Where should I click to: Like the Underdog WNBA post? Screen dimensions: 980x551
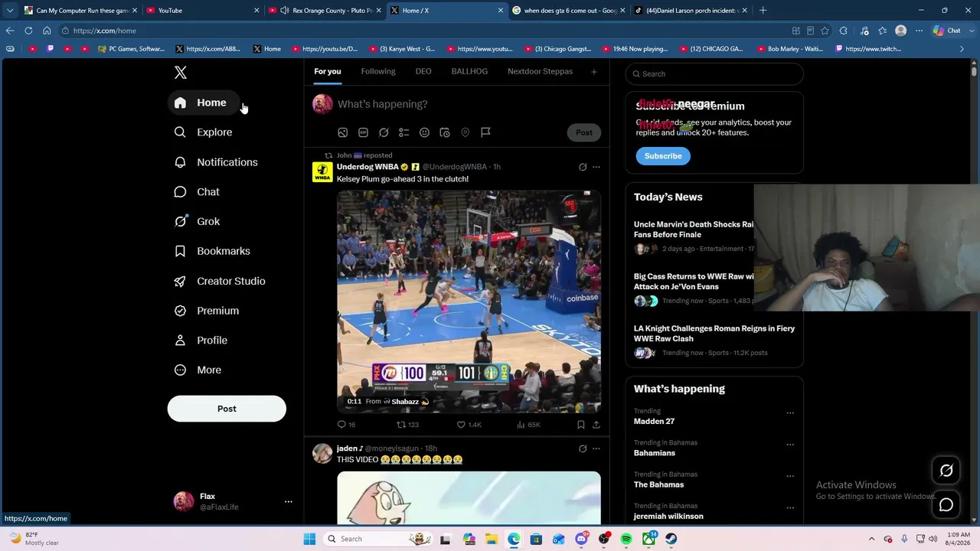pyautogui.click(x=469, y=425)
